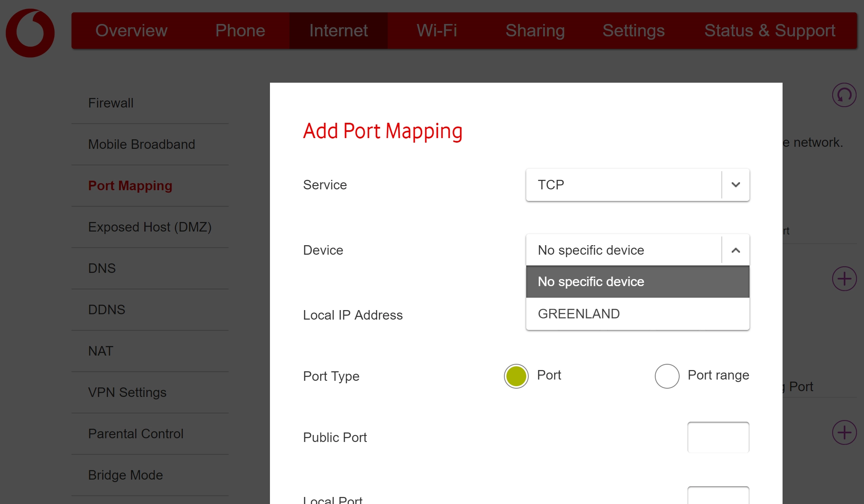Open the Overview tab
Viewport: 864px width, 504px height.
click(131, 30)
